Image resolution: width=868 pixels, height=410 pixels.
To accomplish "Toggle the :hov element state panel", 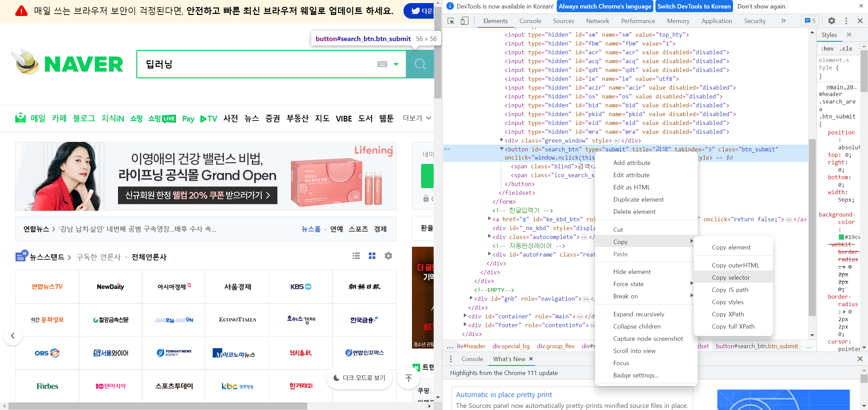I will click(827, 49).
